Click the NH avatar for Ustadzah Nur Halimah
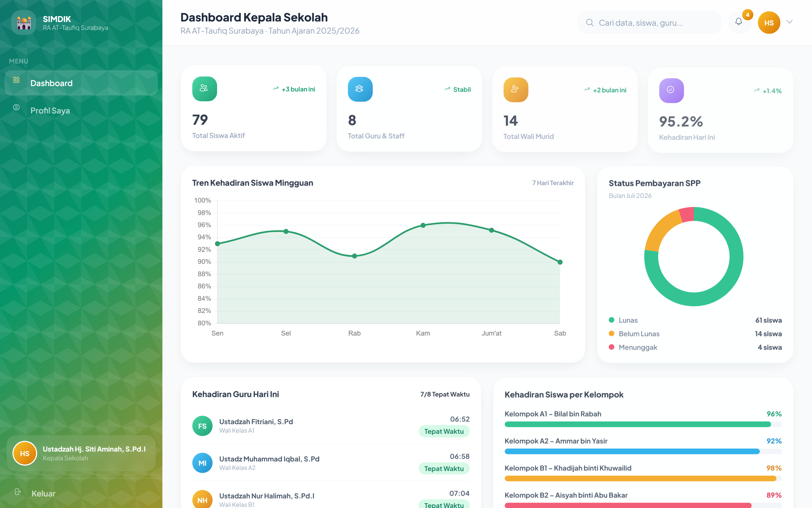The width and height of the screenshot is (812, 508). [202, 500]
